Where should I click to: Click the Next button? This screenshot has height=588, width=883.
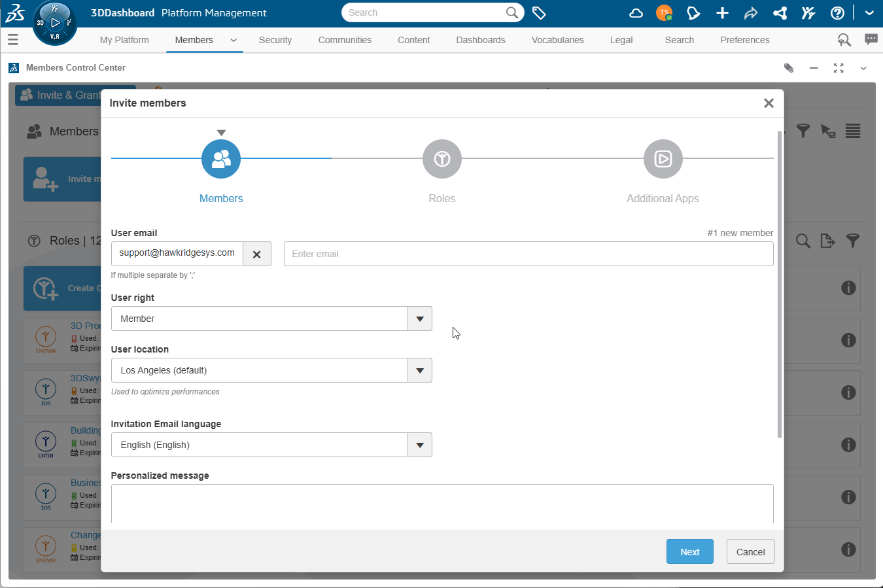point(690,551)
